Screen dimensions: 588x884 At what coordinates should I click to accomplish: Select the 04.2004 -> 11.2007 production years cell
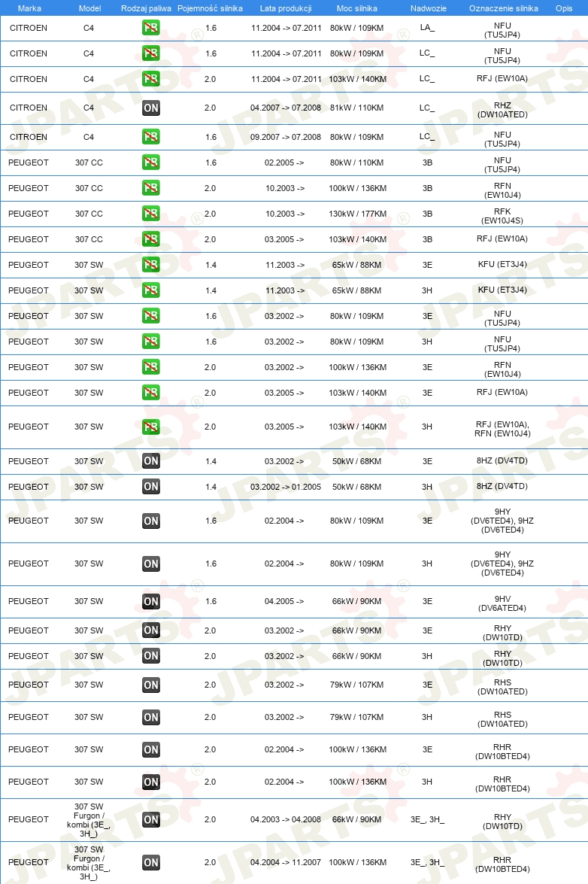coord(286,863)
